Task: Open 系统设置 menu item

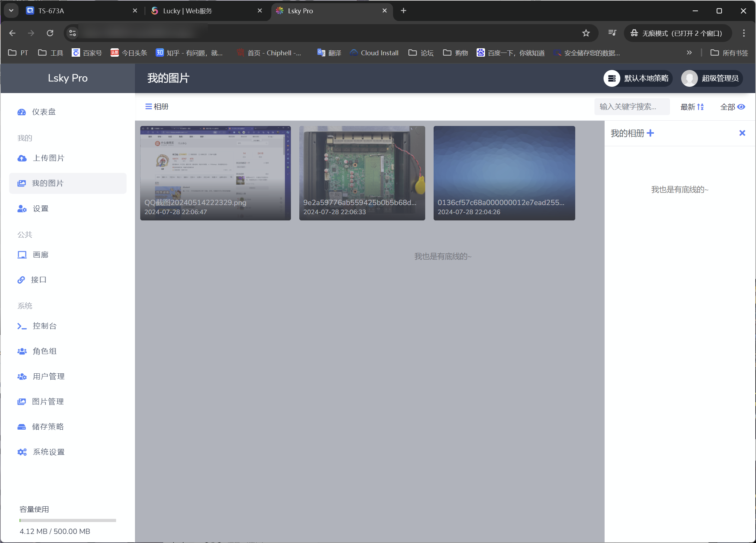Action: click(x=68, y=452)
